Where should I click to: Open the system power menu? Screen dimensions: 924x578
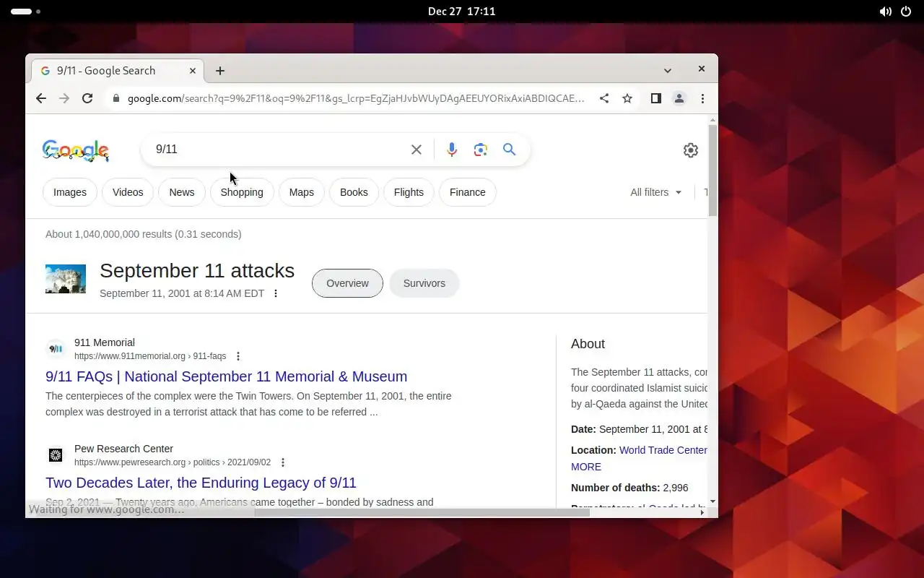point(906,12)
